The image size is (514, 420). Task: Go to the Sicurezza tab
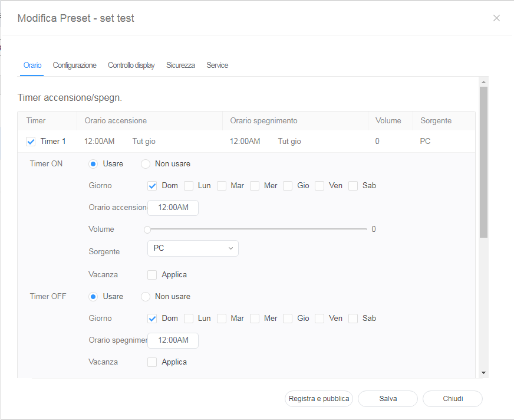click(180, 65)
